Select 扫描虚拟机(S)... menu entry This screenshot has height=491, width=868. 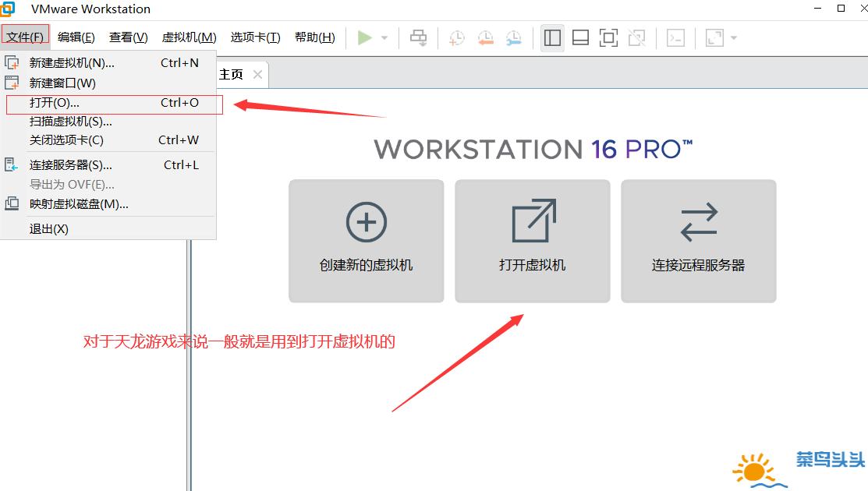[x=108, y=122]
